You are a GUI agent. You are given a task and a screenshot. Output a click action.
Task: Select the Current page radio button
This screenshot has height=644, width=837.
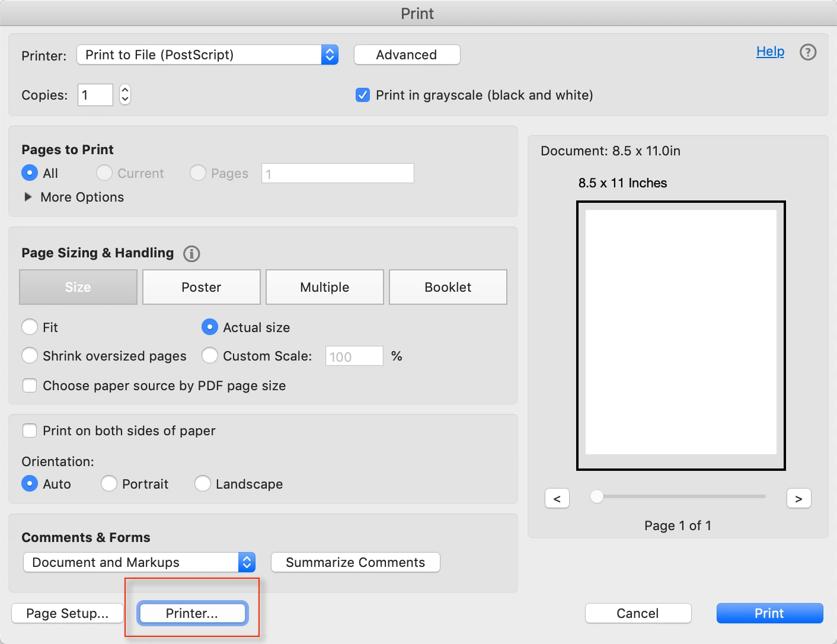(x=104, y=173)
